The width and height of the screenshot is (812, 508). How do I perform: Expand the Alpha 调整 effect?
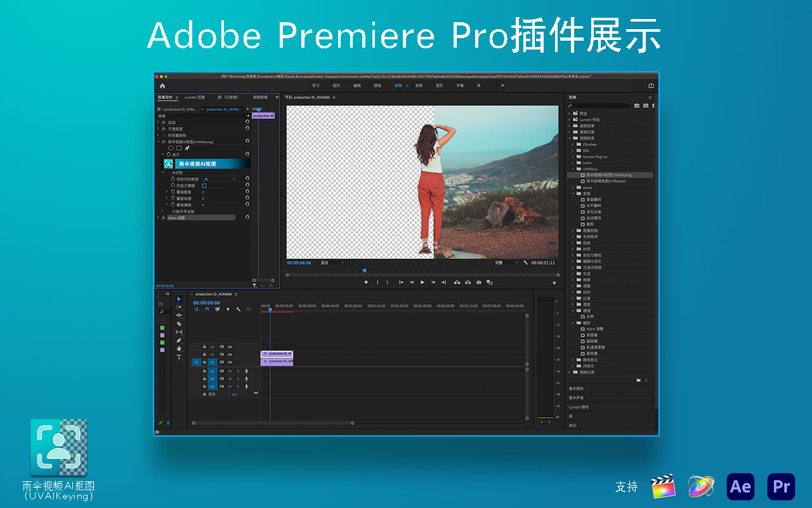click(x=158, y=217)
